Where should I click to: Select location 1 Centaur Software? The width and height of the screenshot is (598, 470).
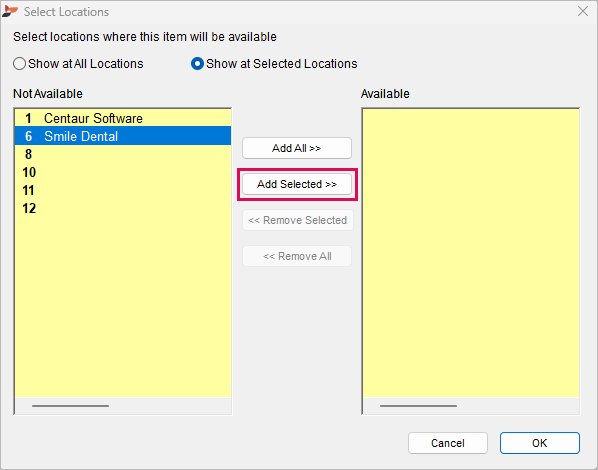click(123, 118)
